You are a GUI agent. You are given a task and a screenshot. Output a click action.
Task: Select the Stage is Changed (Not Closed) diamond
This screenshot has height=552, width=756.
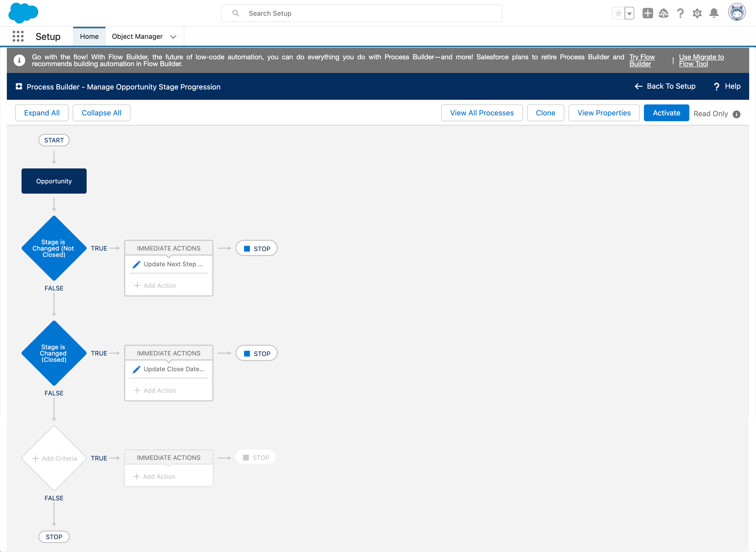coord(54,248)
